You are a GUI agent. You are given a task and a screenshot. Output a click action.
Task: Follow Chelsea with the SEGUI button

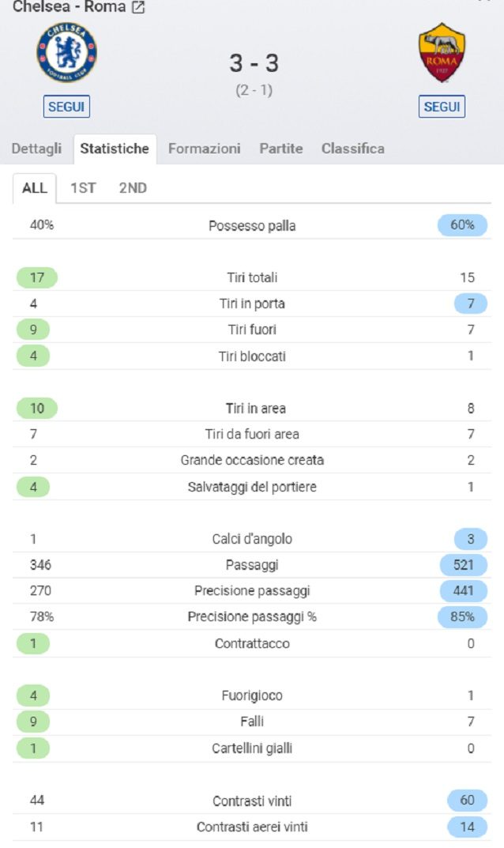click(x=66, y=107)
